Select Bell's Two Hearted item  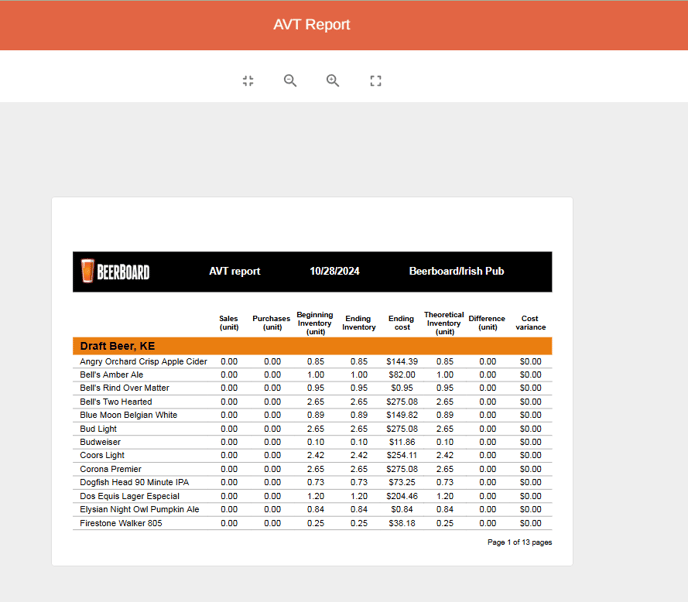[x=116, y=402]
